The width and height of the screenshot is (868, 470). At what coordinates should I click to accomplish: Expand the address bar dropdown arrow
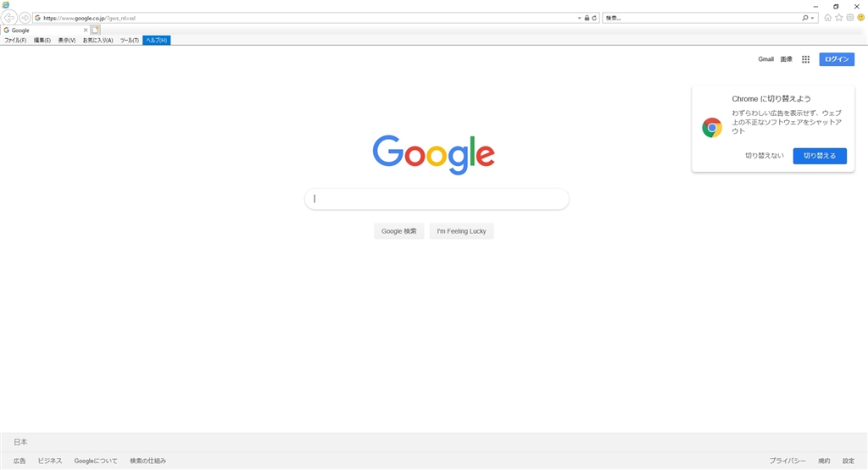[x=580, y=19]
